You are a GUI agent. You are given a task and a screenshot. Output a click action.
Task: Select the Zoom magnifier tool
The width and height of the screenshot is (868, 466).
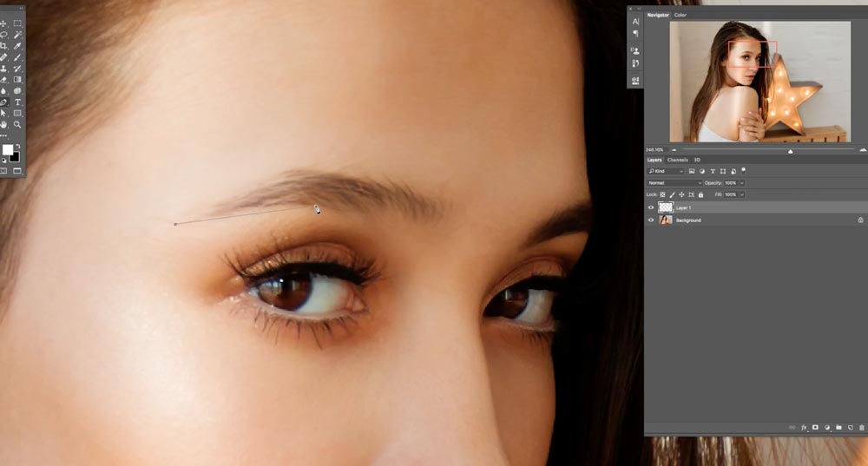point(17,125)
